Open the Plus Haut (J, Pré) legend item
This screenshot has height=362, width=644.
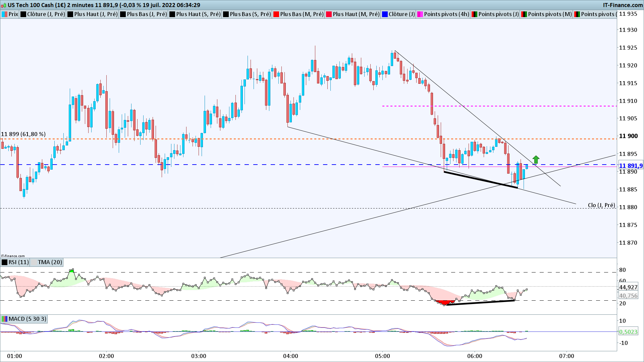click(96, 14)
